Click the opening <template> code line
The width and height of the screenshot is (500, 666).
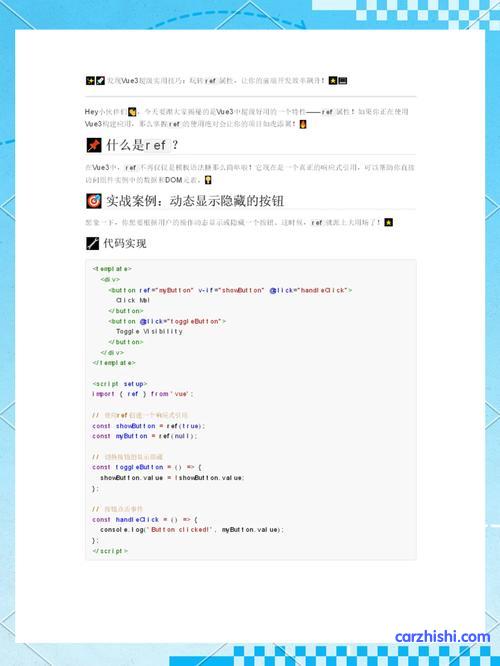click(112, 269)
